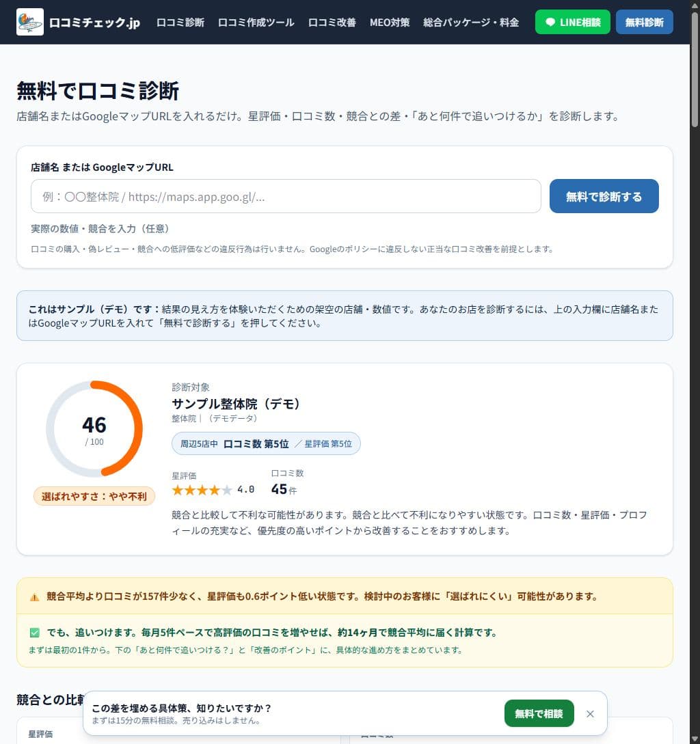Click the green LINE相談 button
The image size is (700, 744).
coord(572,22)
